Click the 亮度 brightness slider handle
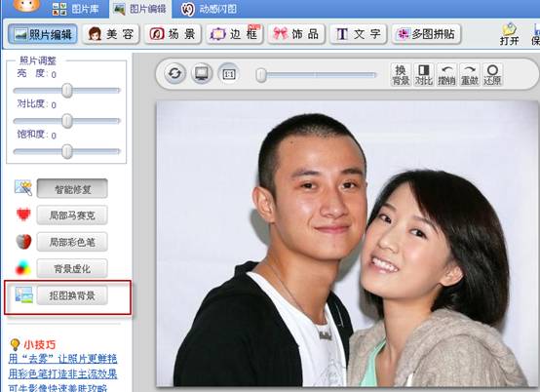540x392 pixels. pyautogui.click(x=67, y=91)
